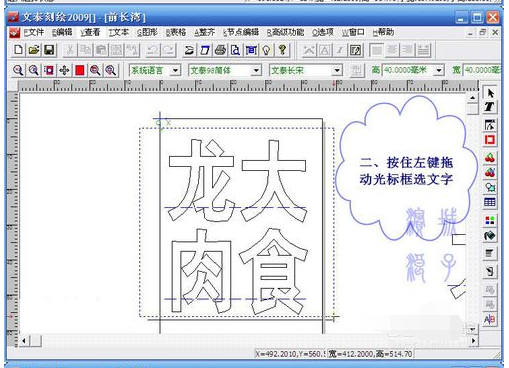Click the slanted page icon

(x=205, y=50)
